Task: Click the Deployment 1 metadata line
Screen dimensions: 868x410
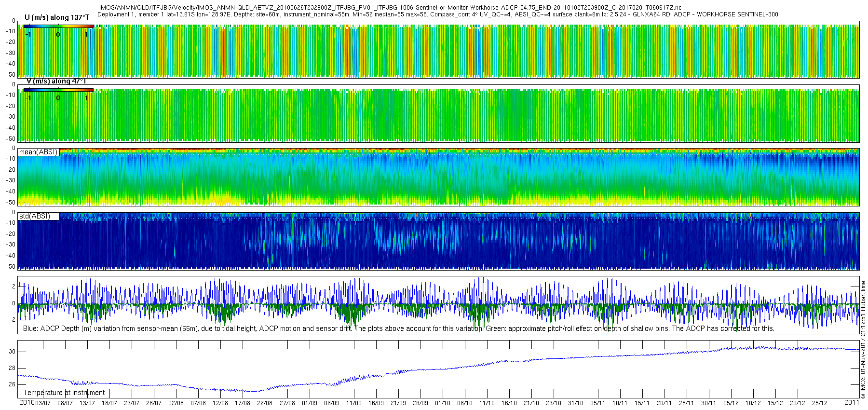Action: pos(437,14)
